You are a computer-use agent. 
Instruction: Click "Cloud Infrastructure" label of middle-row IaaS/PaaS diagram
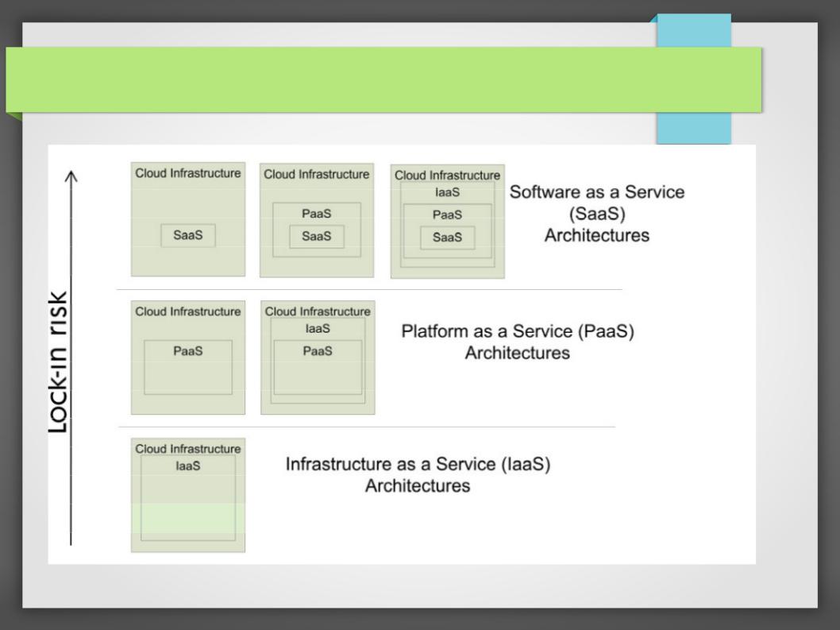click(318, 311)
